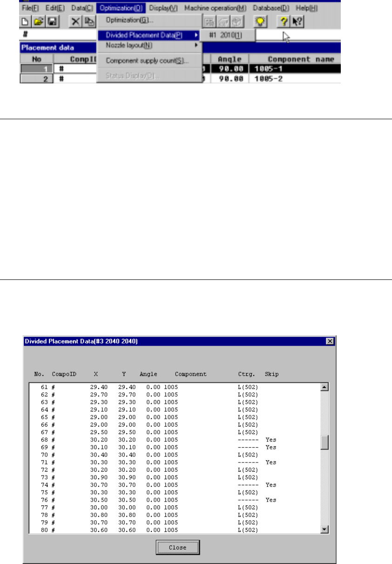The height and width of the screenshot is (564, 392).
Task: Click the scrollbar up arrow in list
Action: coord(325,387)
